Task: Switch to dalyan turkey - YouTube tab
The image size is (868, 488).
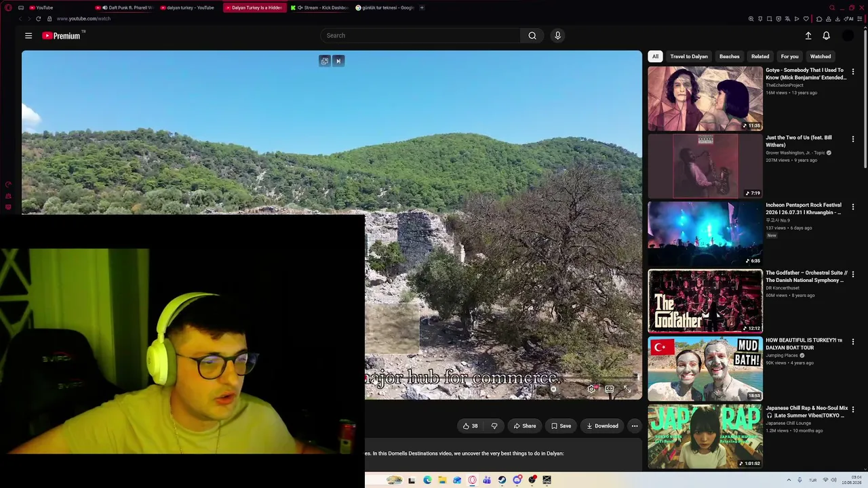Action: [x=190, y=7]
